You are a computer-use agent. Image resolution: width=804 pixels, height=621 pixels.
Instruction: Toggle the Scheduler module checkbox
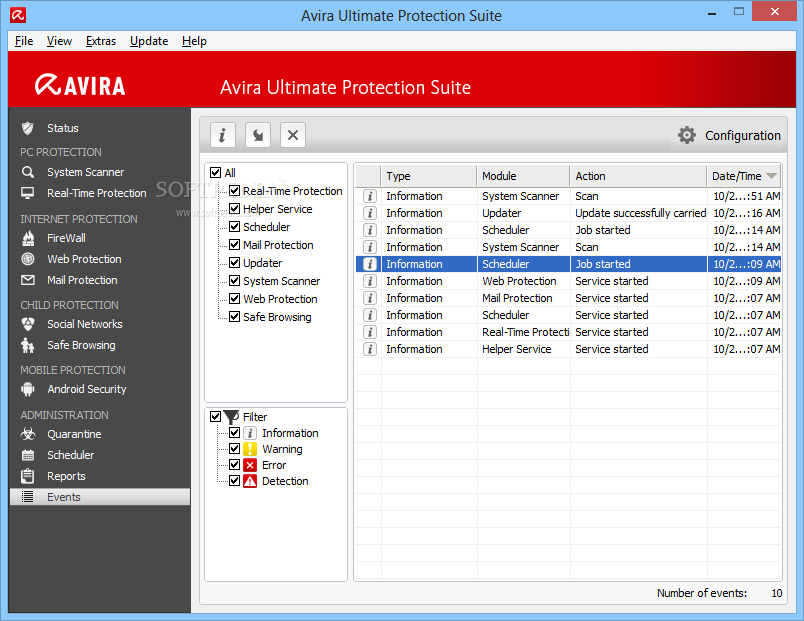[x=234, y=227]
